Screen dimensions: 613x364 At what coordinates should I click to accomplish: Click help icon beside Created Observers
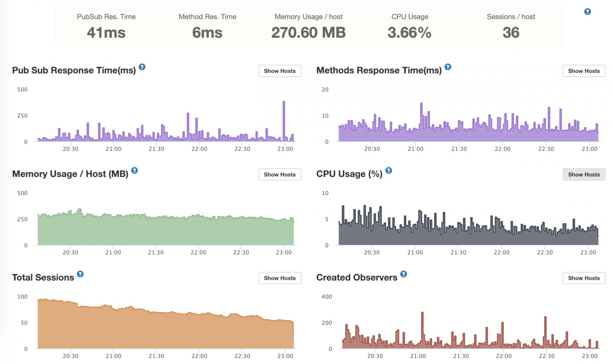point(403,274)
